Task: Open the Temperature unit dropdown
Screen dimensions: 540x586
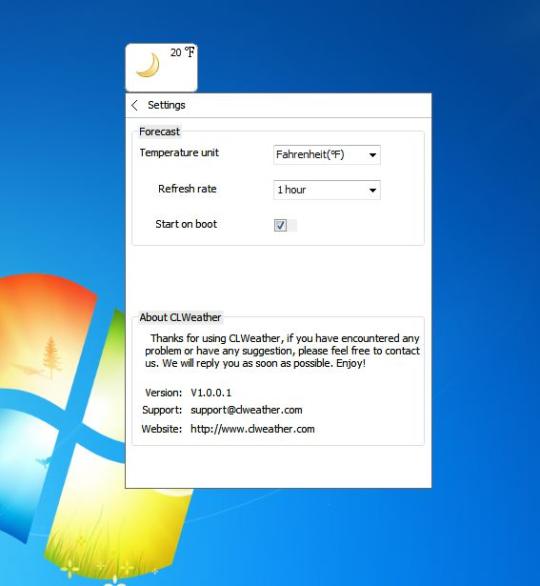Action: (x=327, y=155)
